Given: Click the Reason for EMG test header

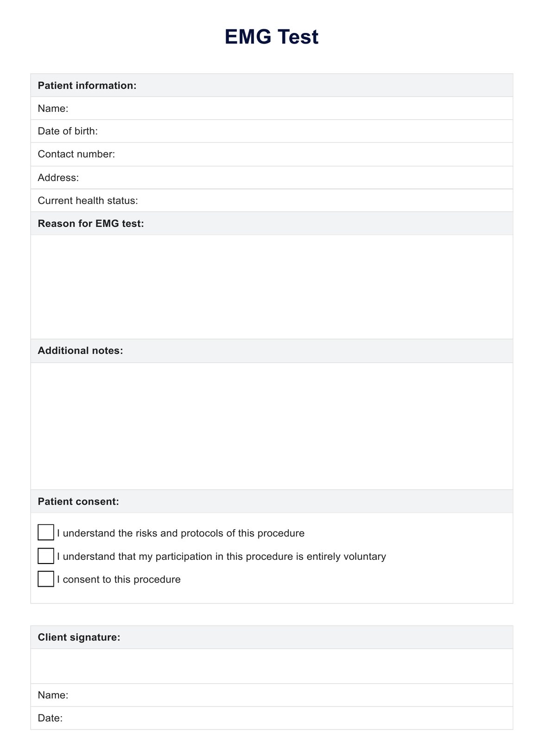Looking at the screenshot, I should 91,224.
